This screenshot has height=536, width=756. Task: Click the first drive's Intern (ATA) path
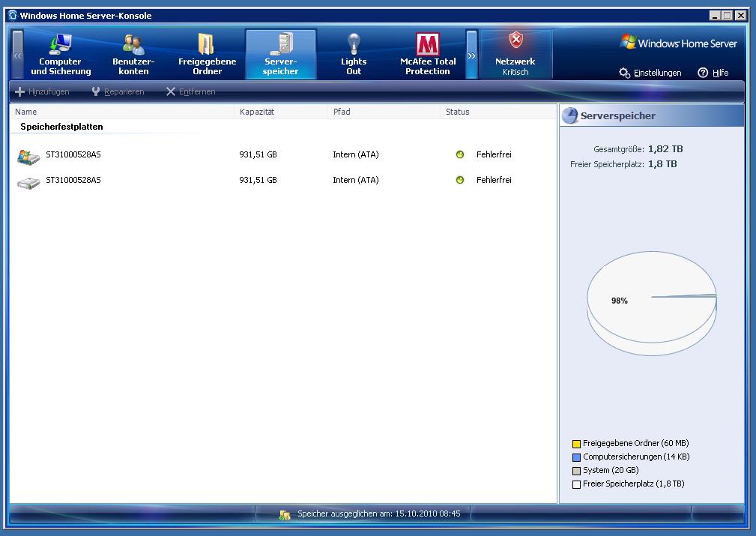click(x=356, y=154)
